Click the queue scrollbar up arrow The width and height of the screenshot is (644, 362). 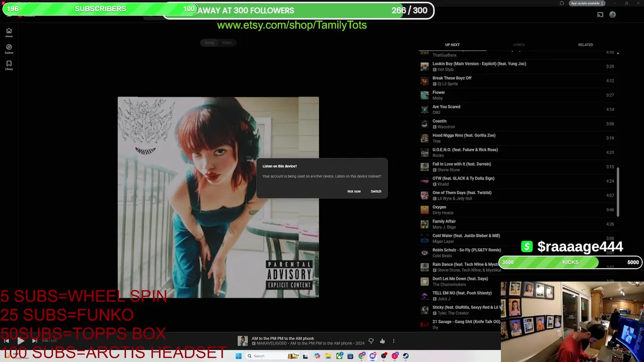coord(618,53)
